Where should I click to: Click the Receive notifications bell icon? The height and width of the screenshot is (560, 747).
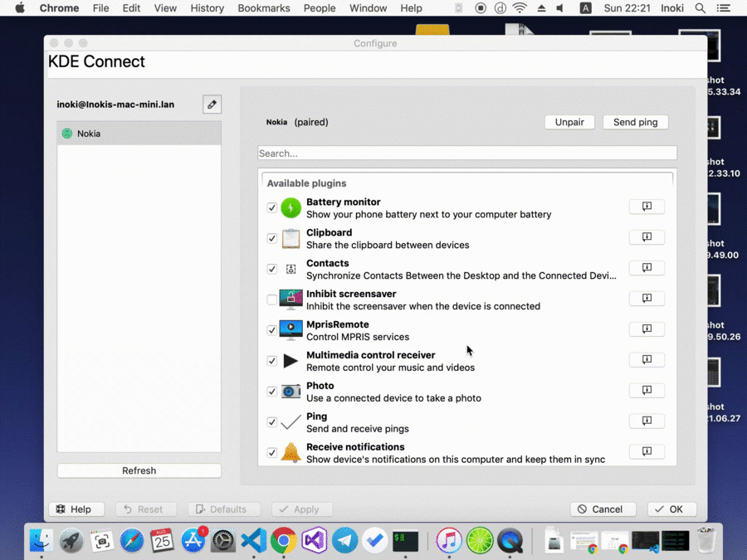290,453
